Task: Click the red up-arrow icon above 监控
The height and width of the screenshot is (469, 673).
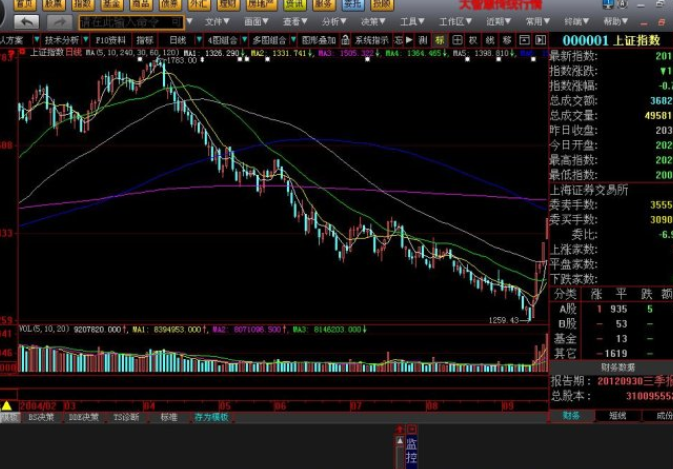Action: coord(400,429)
